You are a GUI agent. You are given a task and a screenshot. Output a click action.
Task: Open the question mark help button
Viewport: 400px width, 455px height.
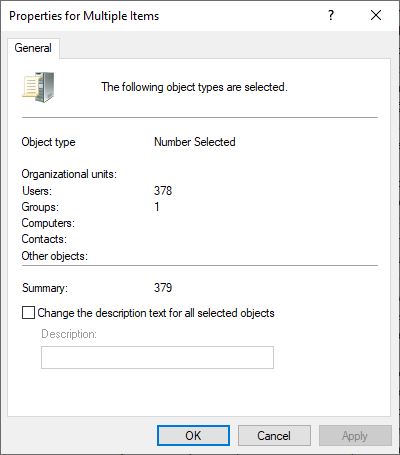(x=331, y=15)
